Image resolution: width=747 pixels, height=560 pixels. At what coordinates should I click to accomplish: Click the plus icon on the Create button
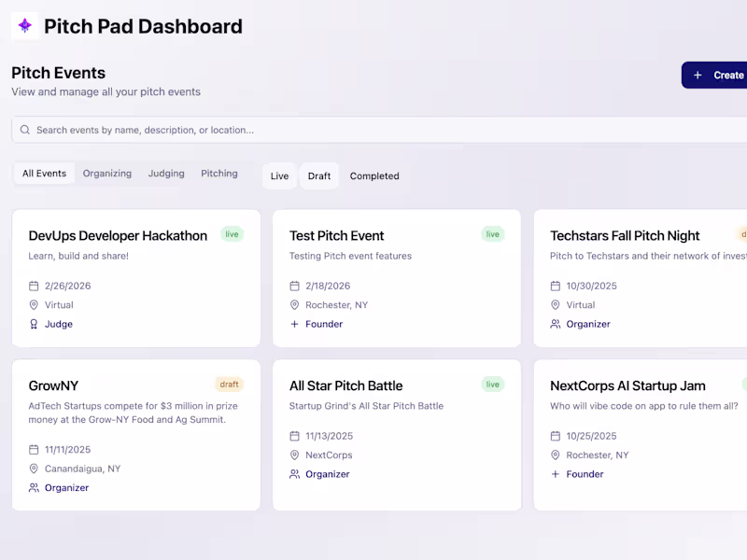tap(698, 75)
